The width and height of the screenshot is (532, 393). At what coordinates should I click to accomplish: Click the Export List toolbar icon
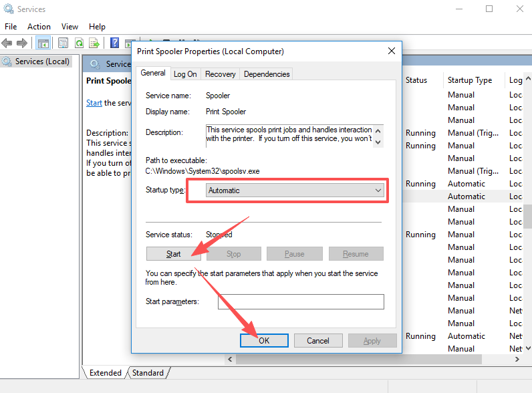point(94,43)
